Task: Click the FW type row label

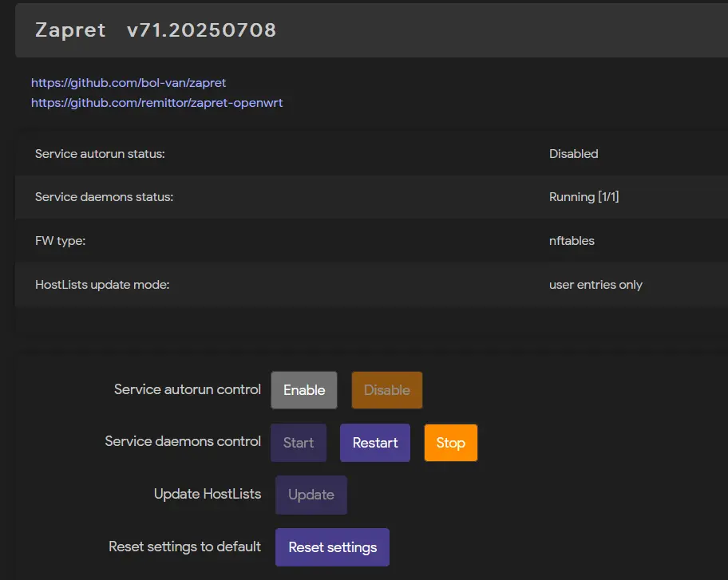Action: click(x=61, y=241)
